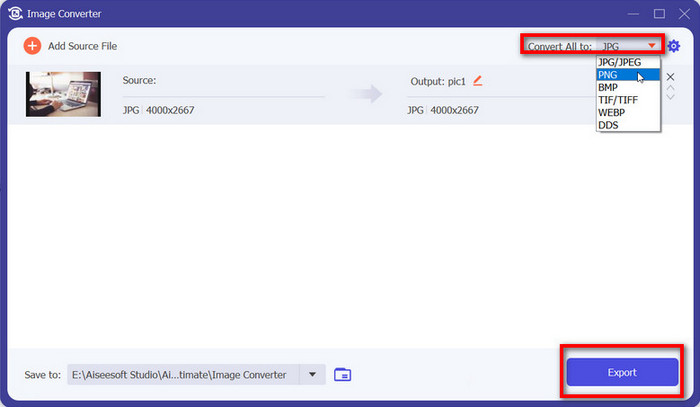700x407 pixels.
Task: Move the file down with the down arrow
Action: pyautogui.click(x=670, y=98)
